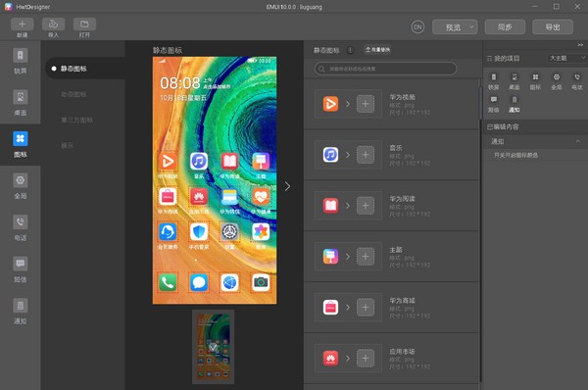Click green Phone dock icon on preview

(168, 282)
